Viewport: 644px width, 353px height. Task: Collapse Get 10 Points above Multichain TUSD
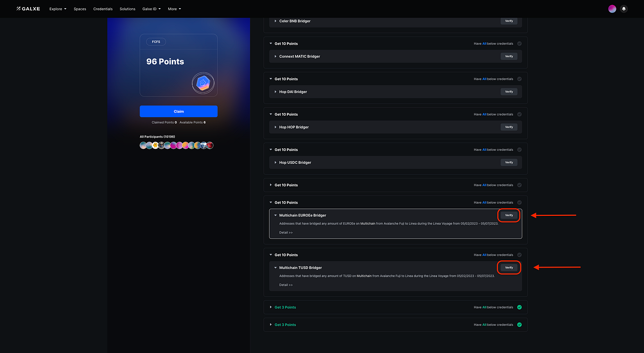(270, 254)
